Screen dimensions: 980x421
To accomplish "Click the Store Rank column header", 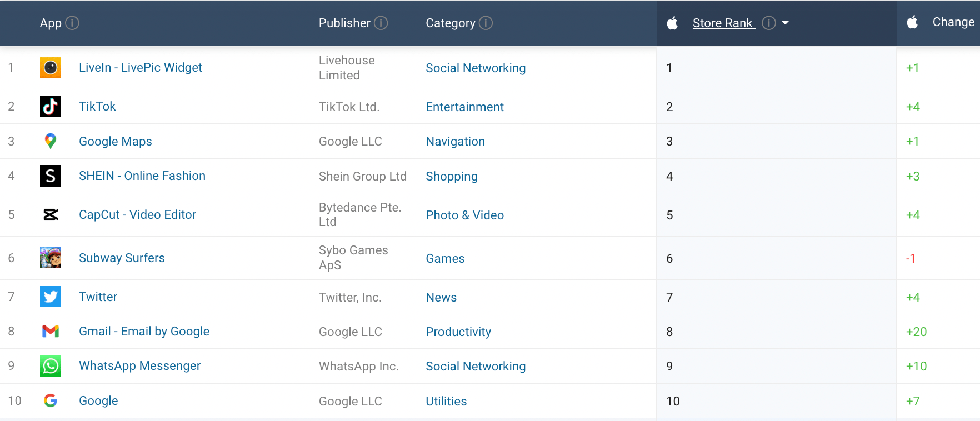I will [723, 23].
